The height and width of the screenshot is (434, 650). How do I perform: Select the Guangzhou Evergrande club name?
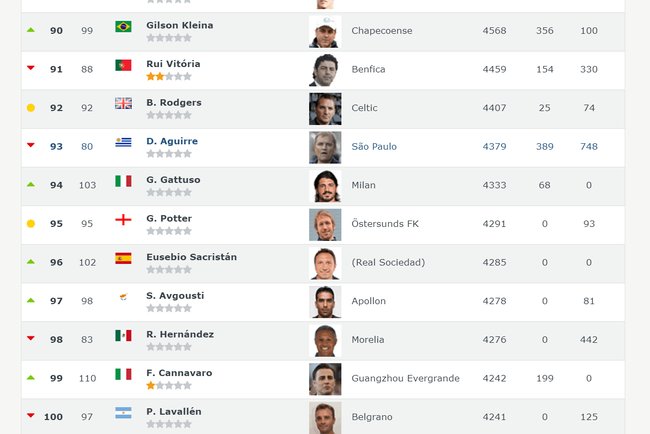pyautogui.click(x=405, y=378)
